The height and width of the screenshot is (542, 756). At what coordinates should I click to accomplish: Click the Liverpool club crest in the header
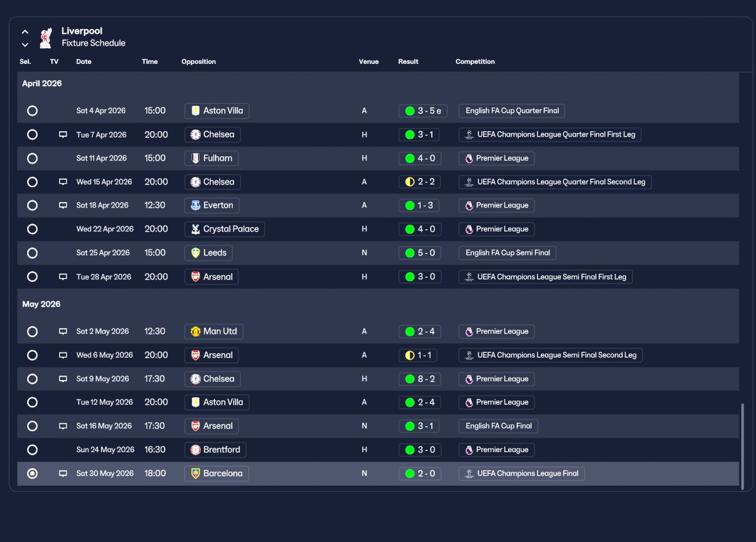(x=45, y=37)
